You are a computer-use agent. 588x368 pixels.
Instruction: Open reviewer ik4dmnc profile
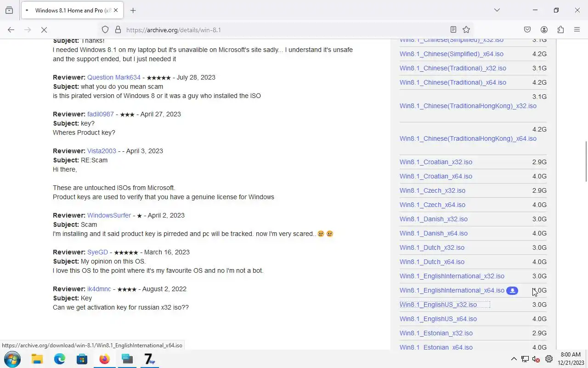click(x=99, y=289)
